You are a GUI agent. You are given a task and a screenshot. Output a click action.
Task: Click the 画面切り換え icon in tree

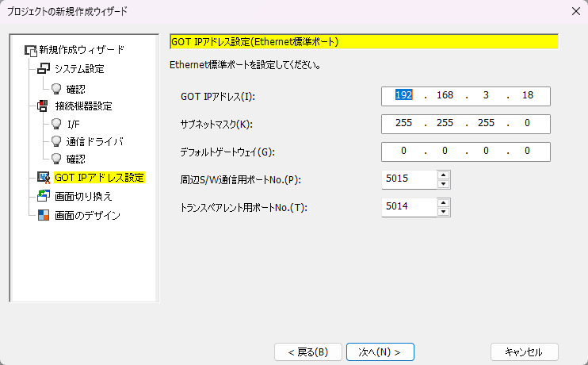44,196
